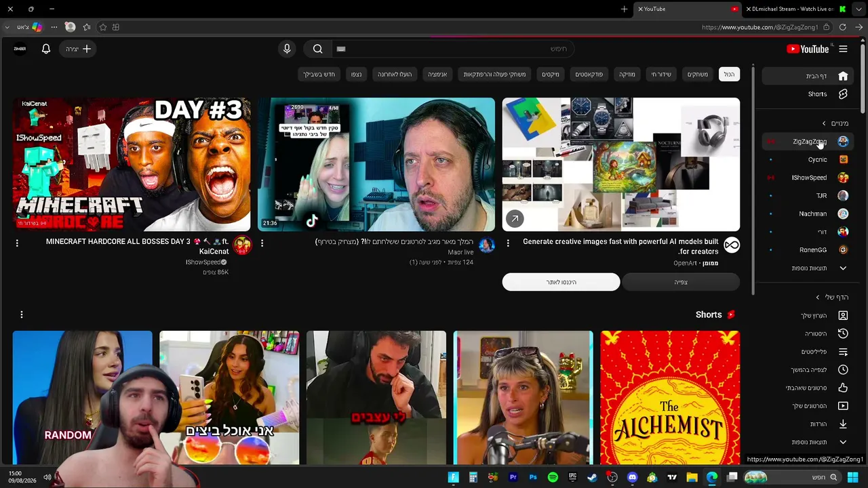Open the Shorts shelf options menu
868x488 pixels.
tap(22, 314)
